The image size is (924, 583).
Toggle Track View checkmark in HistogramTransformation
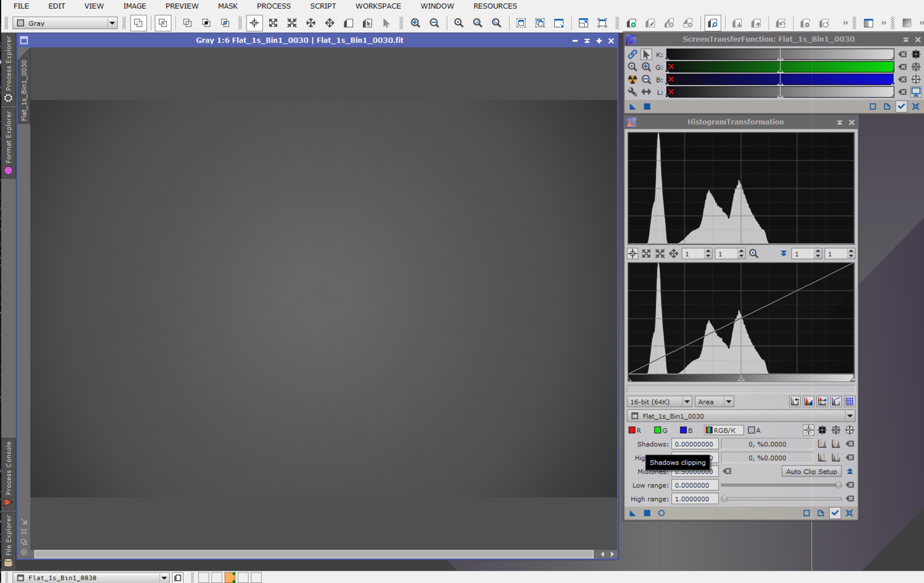pos(835,513)
